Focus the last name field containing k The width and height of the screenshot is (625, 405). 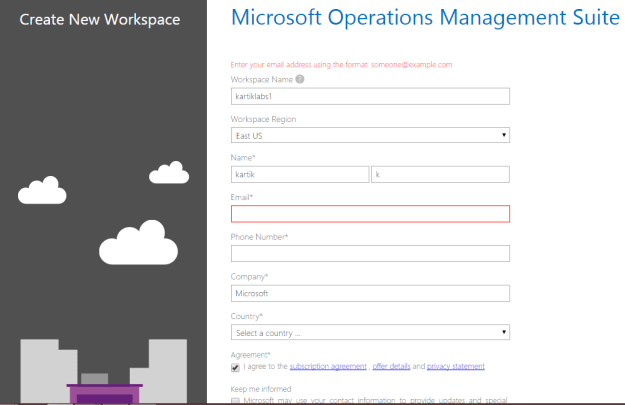(x=440, y=175)
